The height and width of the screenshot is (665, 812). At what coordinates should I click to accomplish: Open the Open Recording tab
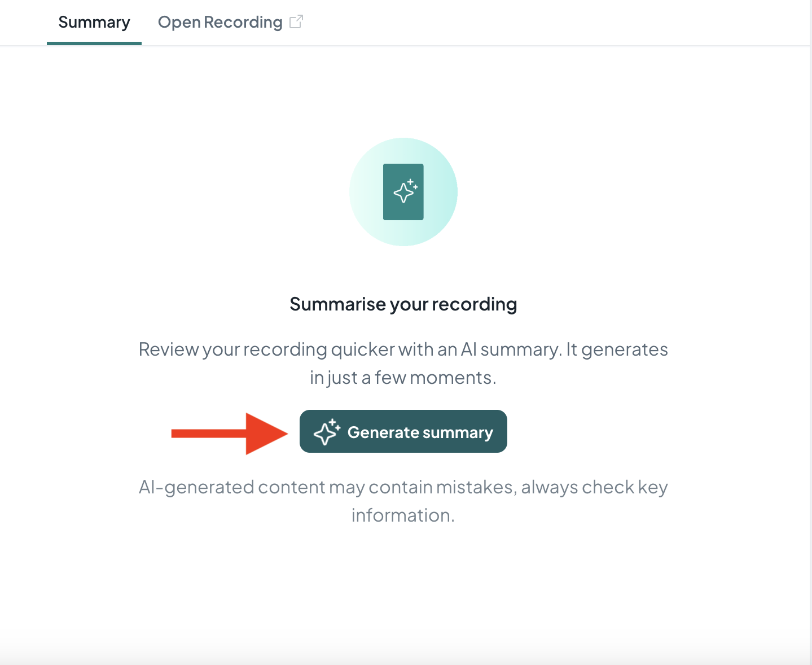(x=230, y=22)
